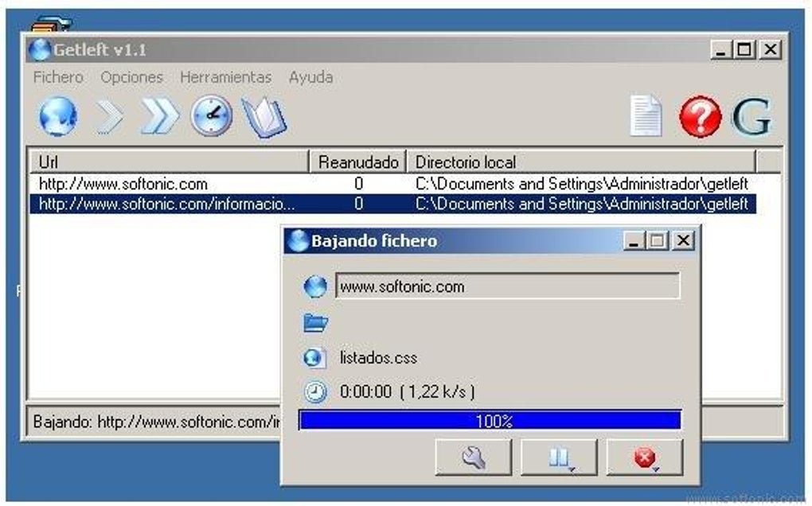
Task: Click the blue folder icon in dialog
Action: (x=315, y=323)
